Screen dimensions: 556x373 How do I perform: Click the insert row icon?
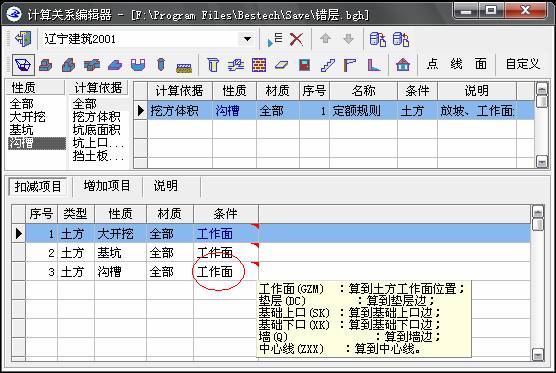coord(275,39)
